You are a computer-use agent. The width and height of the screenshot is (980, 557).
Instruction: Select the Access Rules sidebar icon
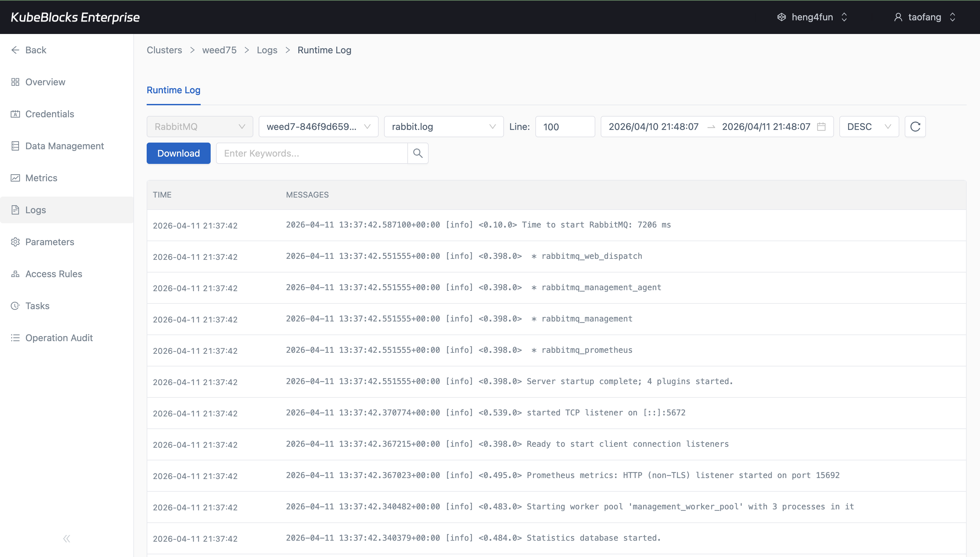pos(15,274)
